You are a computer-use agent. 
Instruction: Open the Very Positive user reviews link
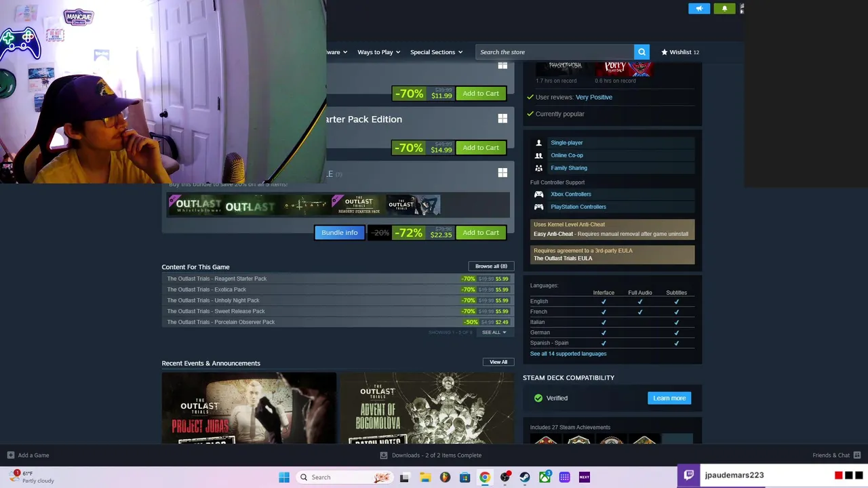tap(594, 97)
